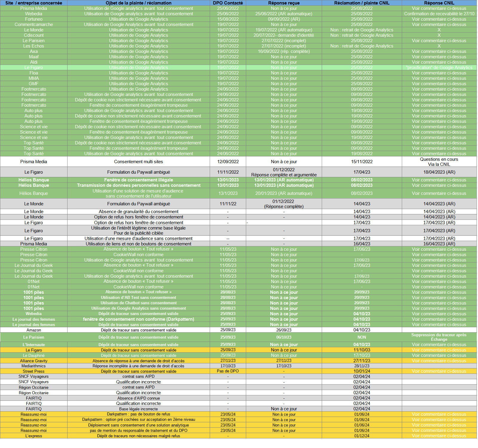The image size is (478, 448).
Task: Click the 'Axa' site cell
Action: pyautogui.click(x=34, y=51)
